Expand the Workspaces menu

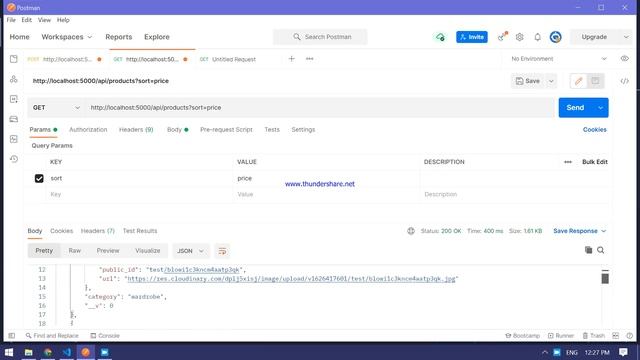67,37
